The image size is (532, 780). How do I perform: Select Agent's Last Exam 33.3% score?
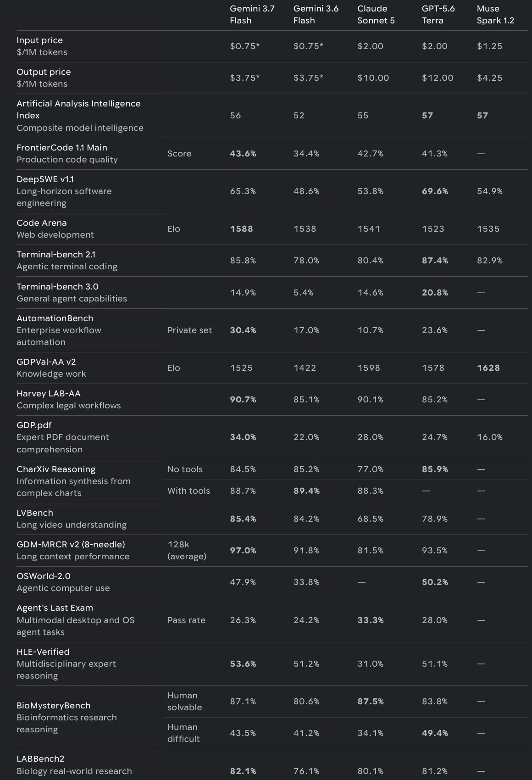371,620
